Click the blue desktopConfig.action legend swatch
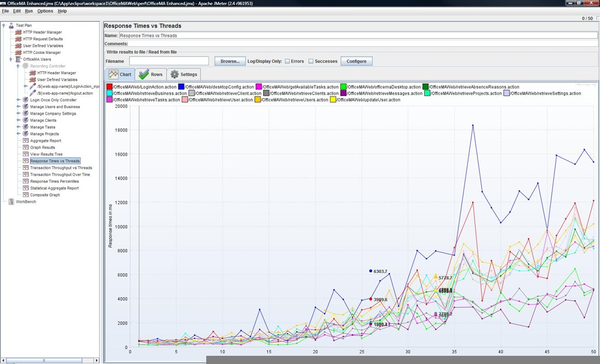This screenshot has width=600, height=364. click(181, 87)
